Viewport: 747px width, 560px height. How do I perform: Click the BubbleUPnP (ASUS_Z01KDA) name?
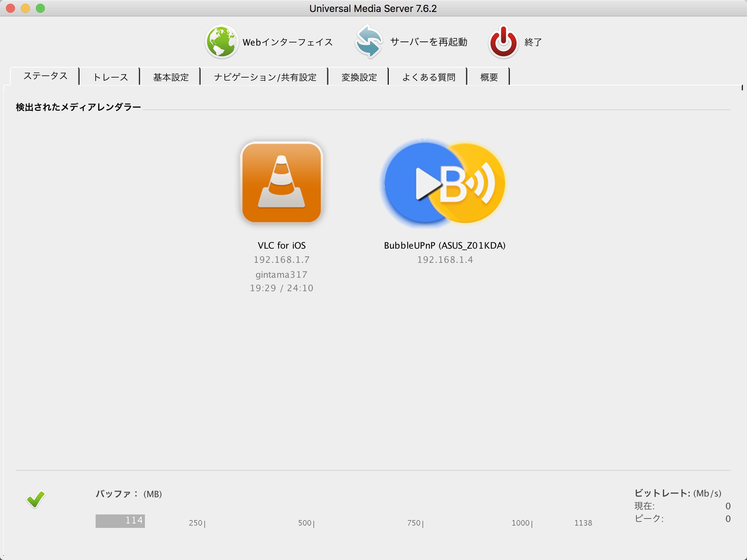(x=444, y=245)
